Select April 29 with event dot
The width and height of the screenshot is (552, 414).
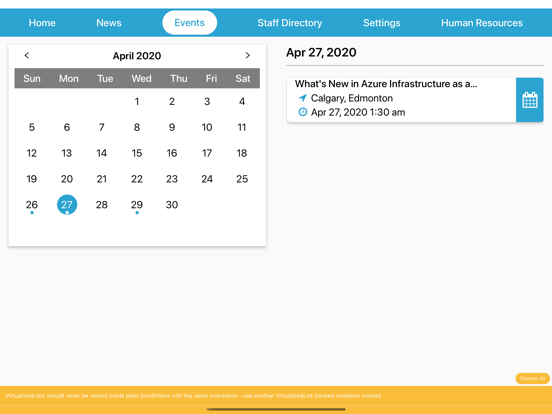137,205
